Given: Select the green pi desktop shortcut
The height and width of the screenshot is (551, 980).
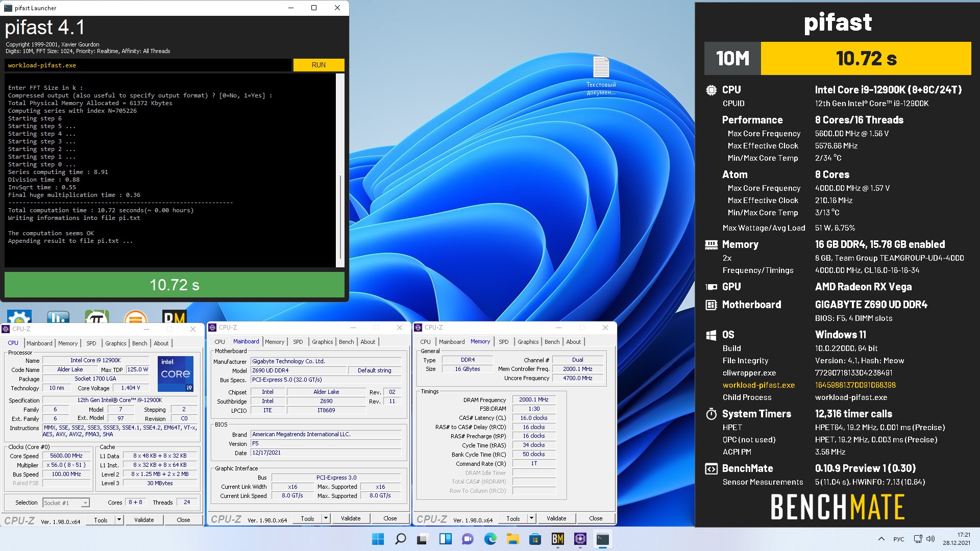Looking at the screenshot, I should click(96, 317).
